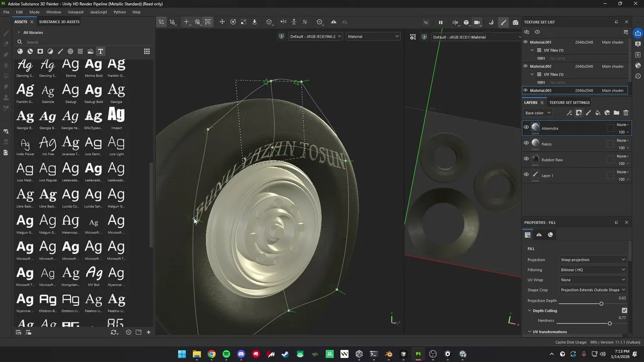Switch to Texture Set Settings tab
644x362 pixels.
pos(569,103)
